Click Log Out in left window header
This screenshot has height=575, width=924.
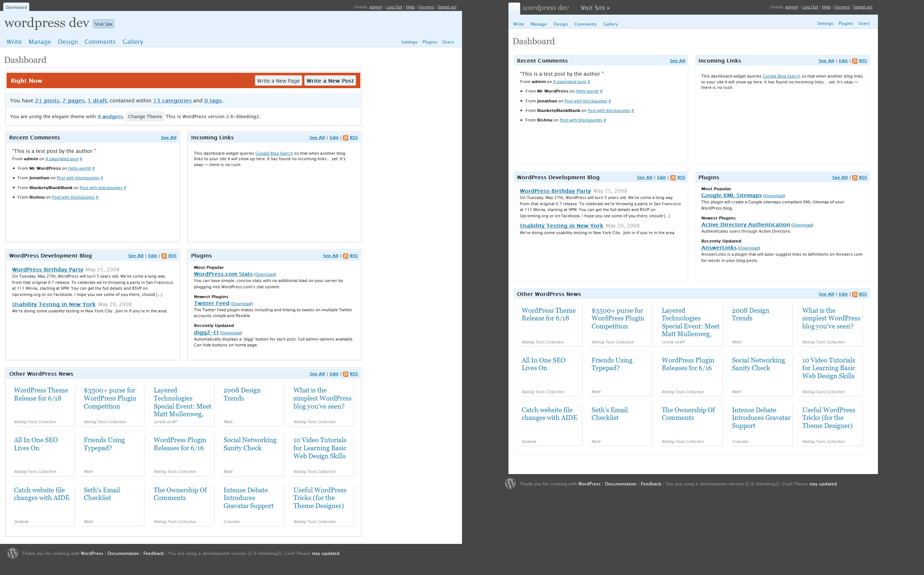click(394, 7)
